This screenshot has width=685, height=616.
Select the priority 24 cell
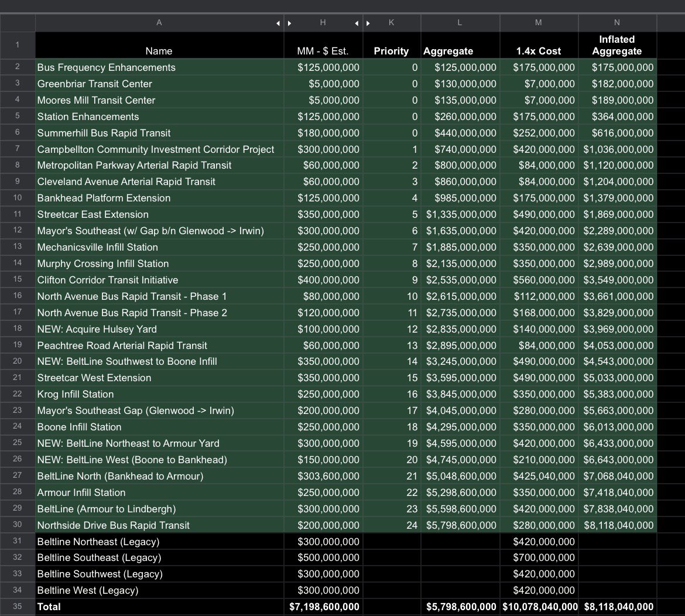point(392,525)
